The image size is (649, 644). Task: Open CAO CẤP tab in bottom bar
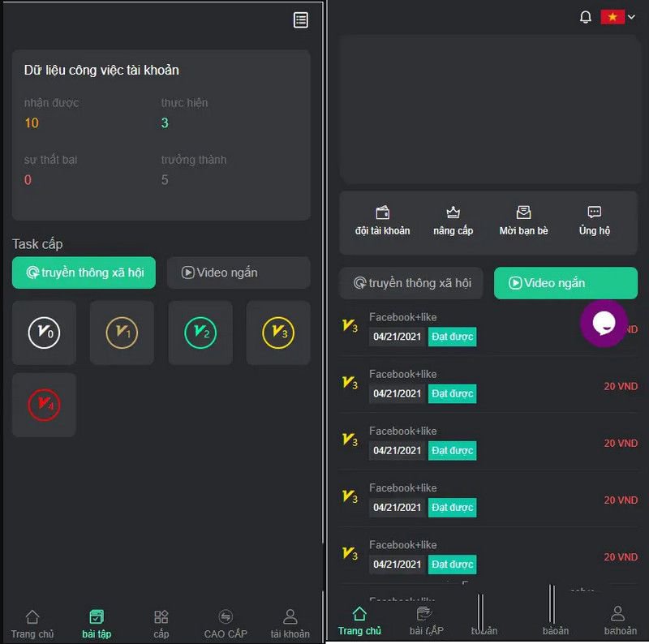tap(226, 624)
